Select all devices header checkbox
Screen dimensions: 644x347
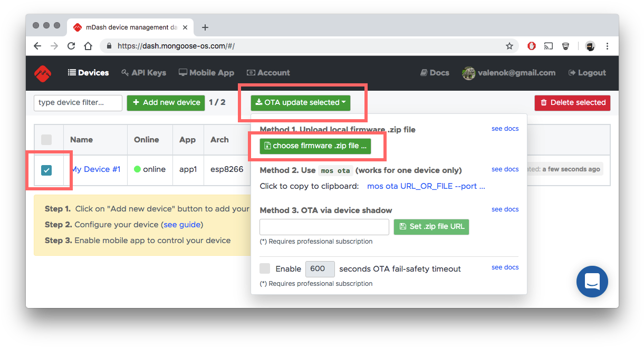46,140
